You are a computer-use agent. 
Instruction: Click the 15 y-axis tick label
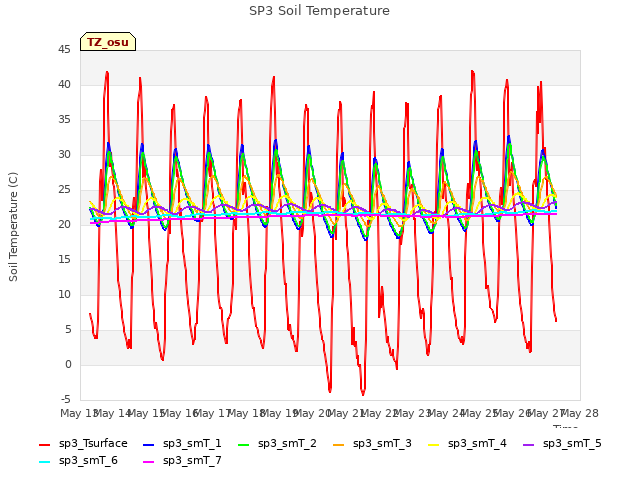coord(64,260)
